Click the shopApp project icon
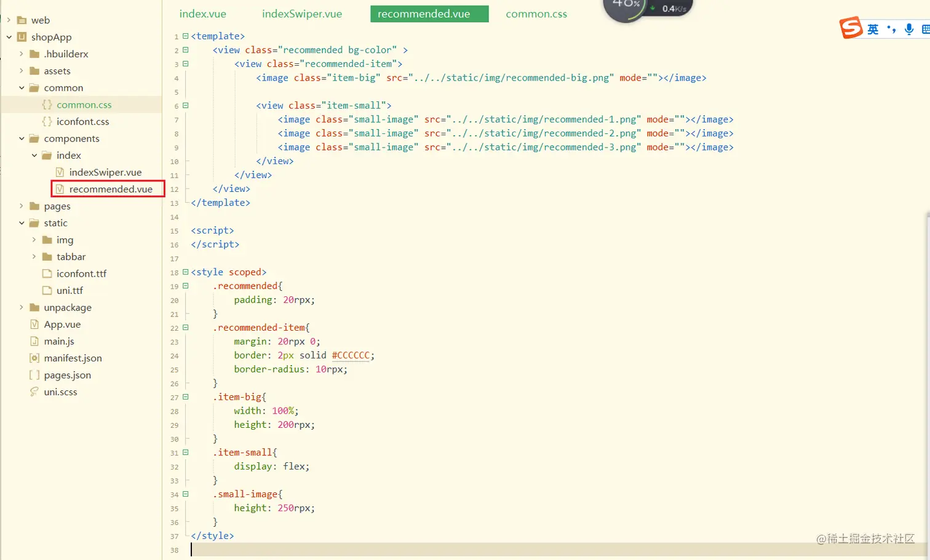Image resolution: width=930 pixels, height=560 pixels. 22,37
